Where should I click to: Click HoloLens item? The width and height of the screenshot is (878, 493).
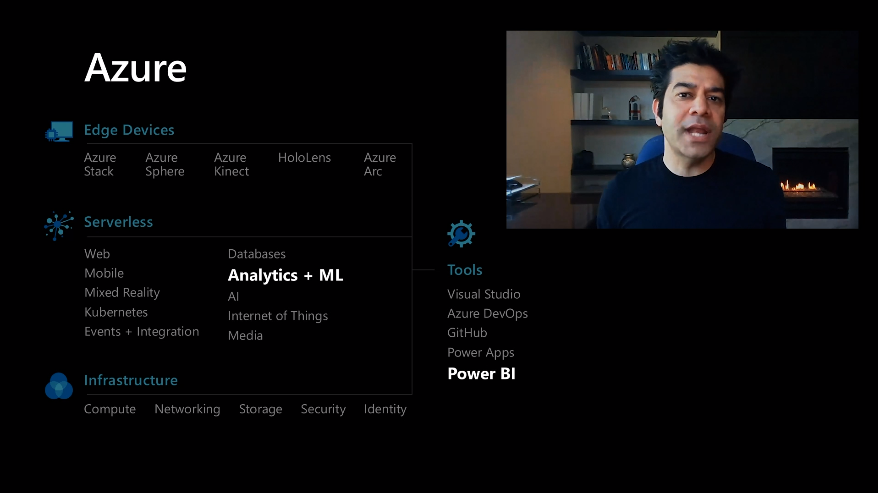(x=304, y=157)
